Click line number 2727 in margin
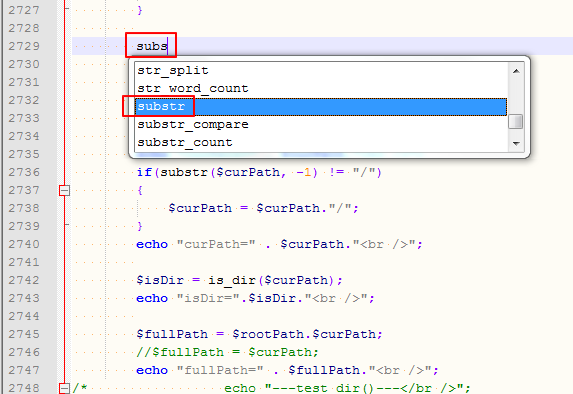573x394 pixels. [24, 10]
